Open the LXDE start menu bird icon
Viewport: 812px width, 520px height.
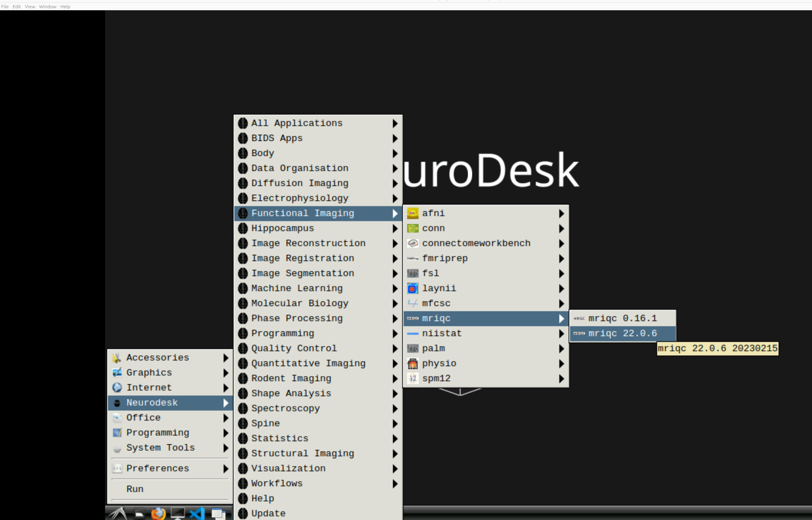tap(118, 514)
